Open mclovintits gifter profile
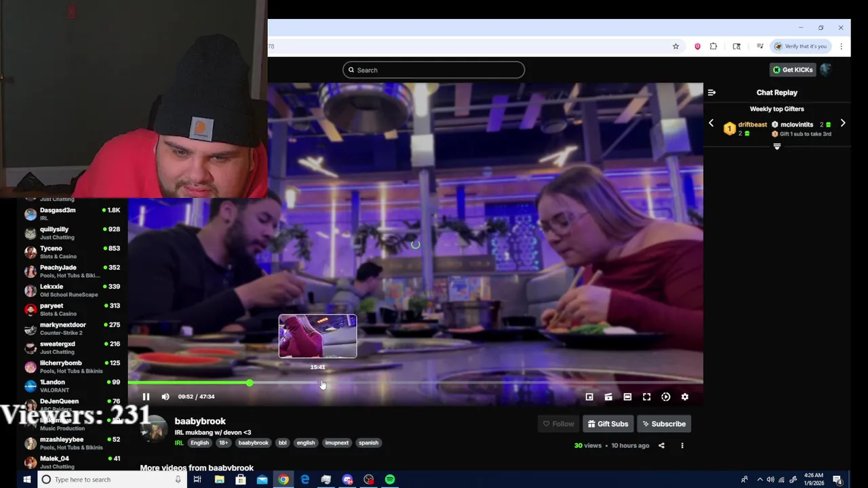 (x=796, y=125)
